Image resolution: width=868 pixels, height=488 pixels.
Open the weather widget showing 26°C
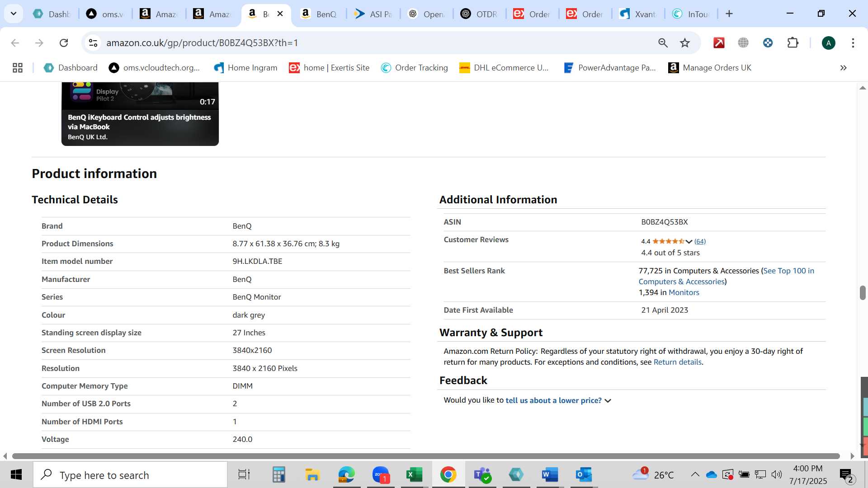(654, 475)
